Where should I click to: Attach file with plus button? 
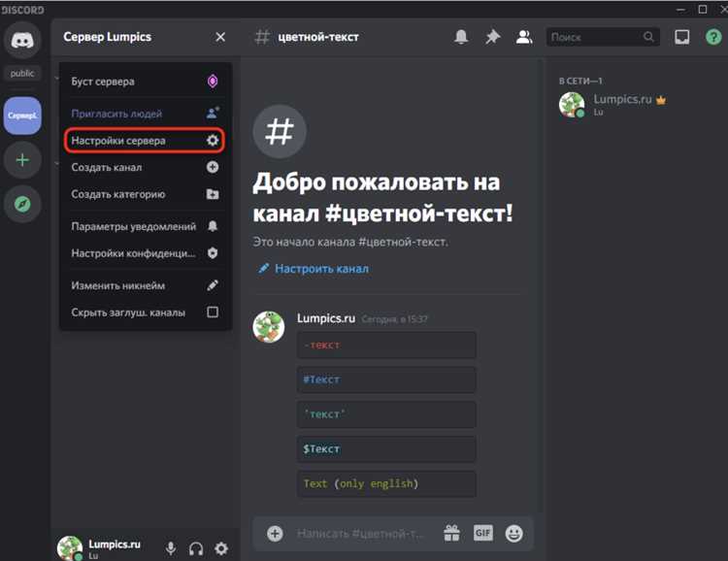coord(275,534)
